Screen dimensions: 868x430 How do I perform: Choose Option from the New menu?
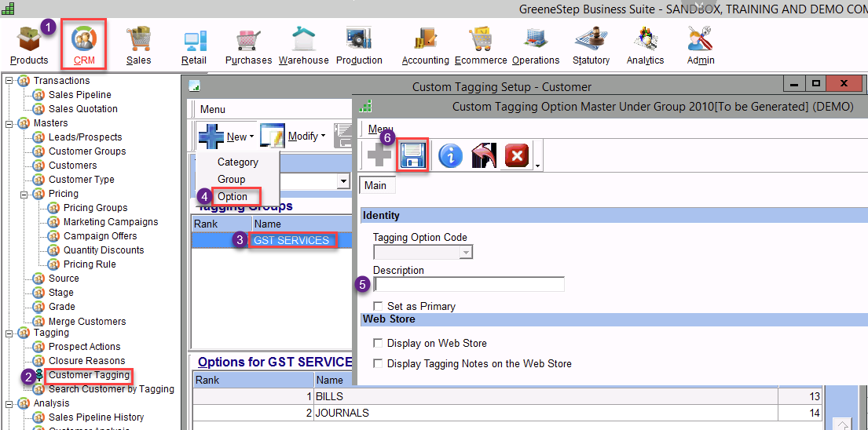(233, 196)
